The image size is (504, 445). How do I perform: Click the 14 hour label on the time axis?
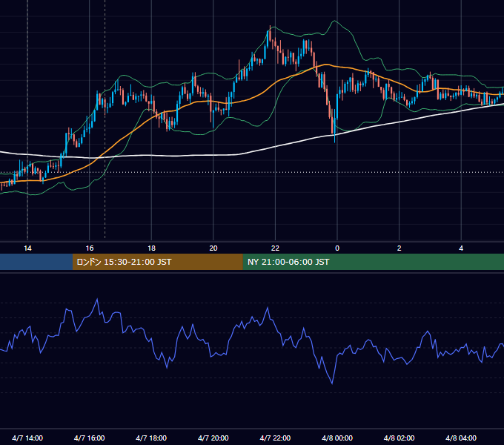pos(27,248)
